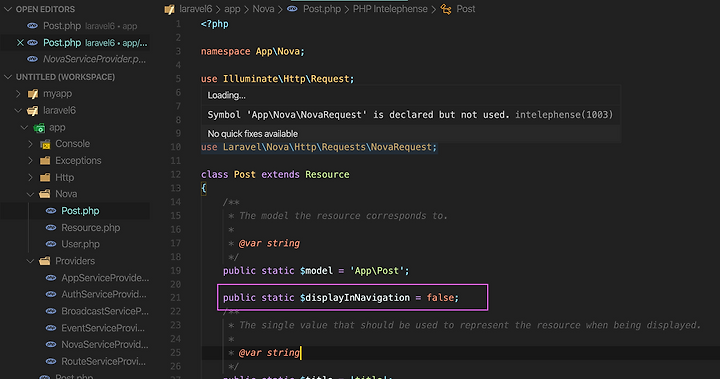The image size is (720, 379).
Task: Click the PHP icon beside Resource.php
Action: click(x=51, y=228)
